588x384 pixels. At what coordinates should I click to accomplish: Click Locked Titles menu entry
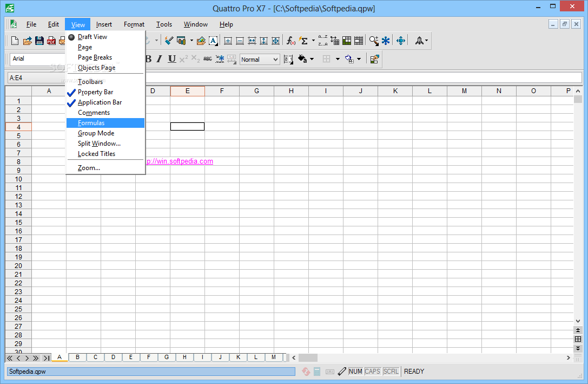point(105,153)
